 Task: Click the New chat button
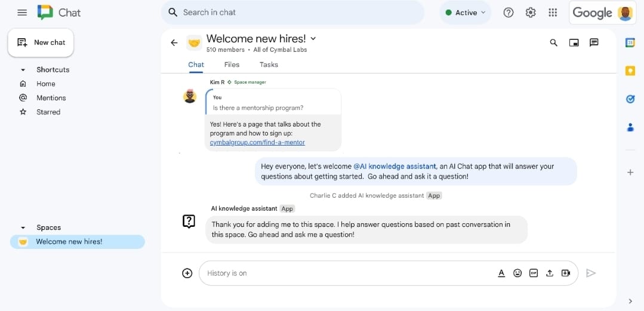[x=41, y=42]
